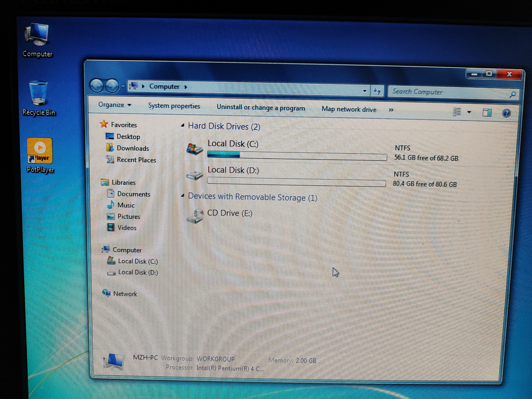Image resolution: width=532 pixels, height=399 pixels.
Task: Click Map network drive button
Action: point(349,109)
